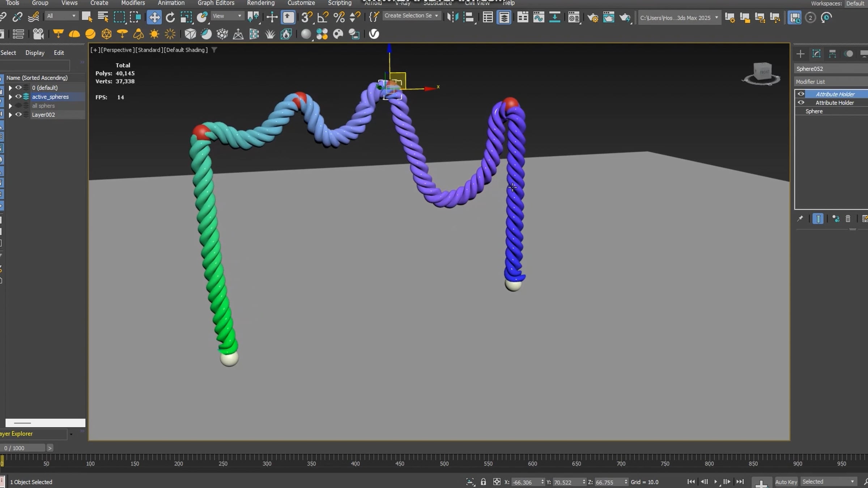The image size is (868, 488).
Task: Hide the 0 (default) layer
Action: (x=18, y=87)
